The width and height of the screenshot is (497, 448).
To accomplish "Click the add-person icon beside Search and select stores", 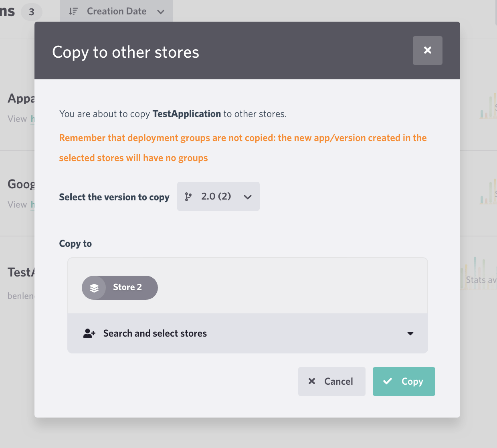I will click(89, 333).
